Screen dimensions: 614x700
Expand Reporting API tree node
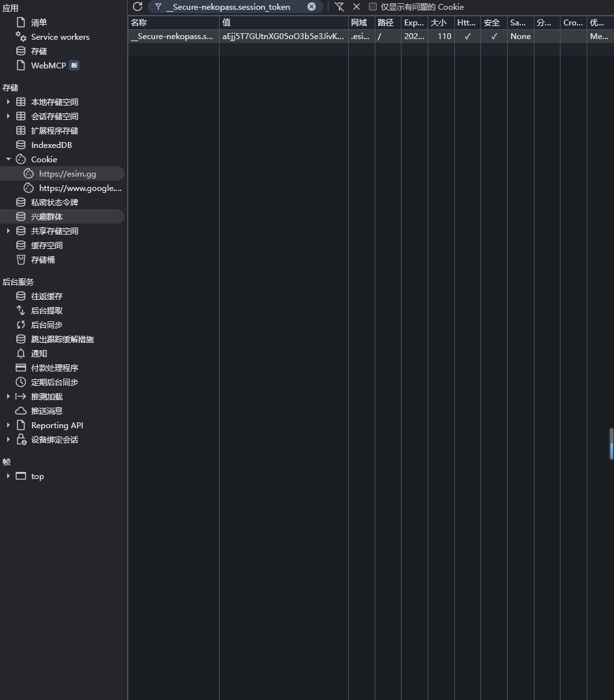8,425
